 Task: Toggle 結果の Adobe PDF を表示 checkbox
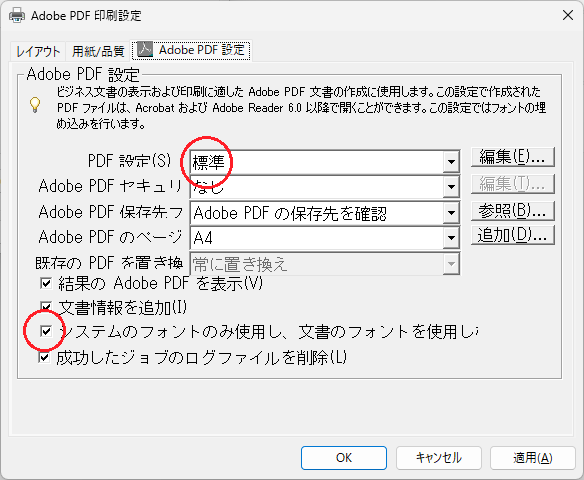[46, 283]
